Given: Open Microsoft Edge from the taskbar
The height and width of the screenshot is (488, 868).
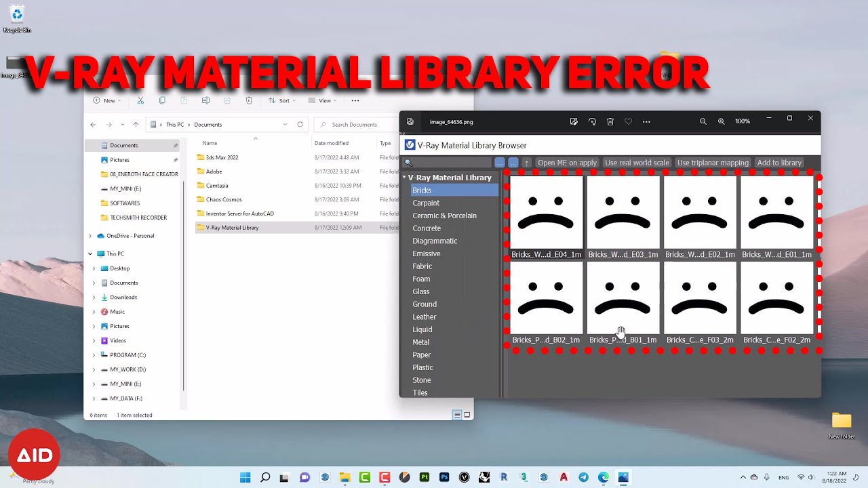Looking at the screenshot, I should click(604, 477).
